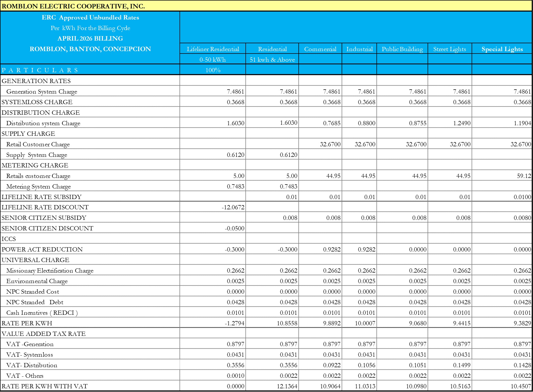
Task: Select the VAT- Distribution label
Action: pos(32,365)
